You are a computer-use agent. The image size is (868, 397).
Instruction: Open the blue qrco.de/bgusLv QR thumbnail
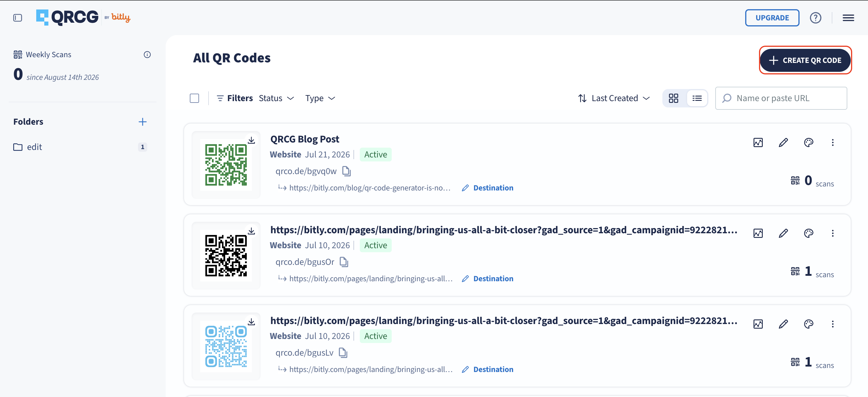click(226, 346)
